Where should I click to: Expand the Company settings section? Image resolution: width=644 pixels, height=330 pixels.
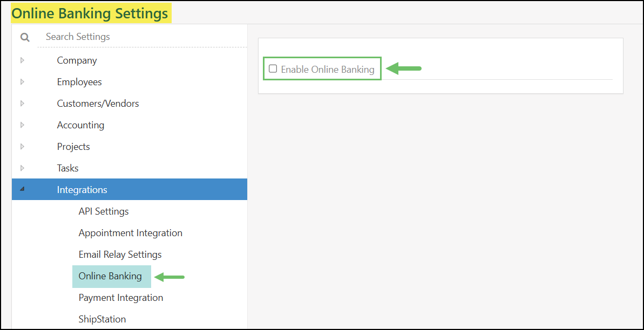pos(23,60)
